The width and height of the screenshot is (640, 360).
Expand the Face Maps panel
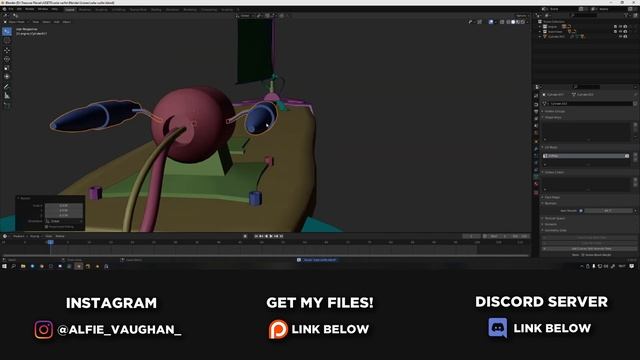pyautogui.click(x=551, y=197)
